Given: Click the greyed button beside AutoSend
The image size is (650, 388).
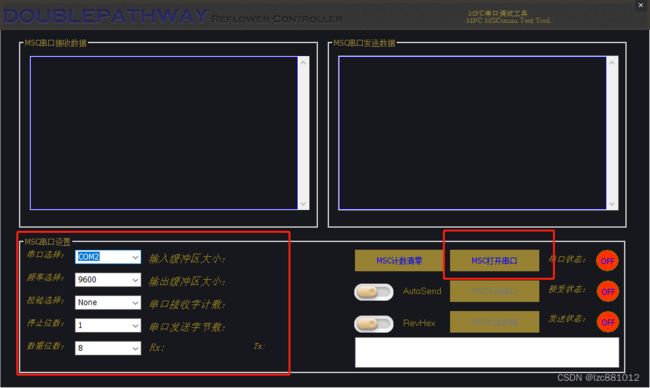Looking at the screenshot, I should pyautogui.click(x=495, y=291).
